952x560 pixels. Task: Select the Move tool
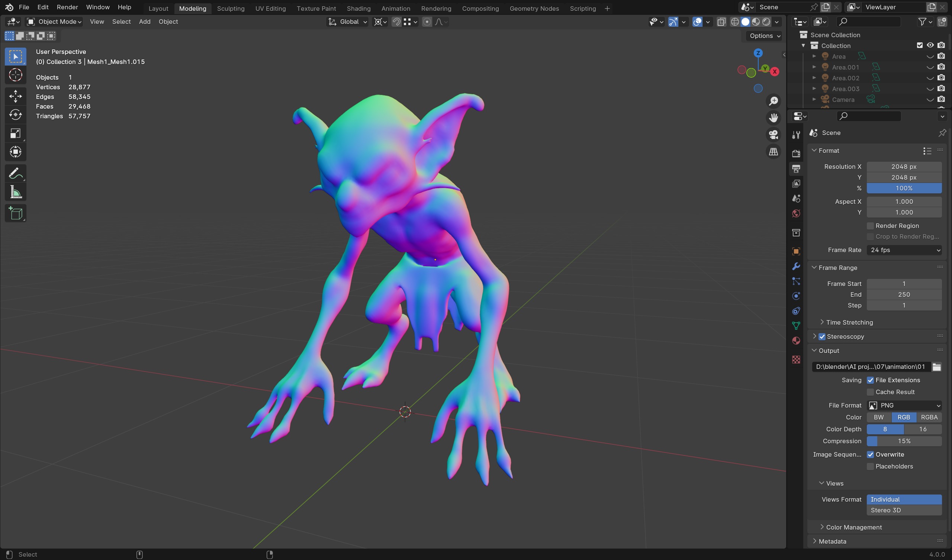pos(16,96)
